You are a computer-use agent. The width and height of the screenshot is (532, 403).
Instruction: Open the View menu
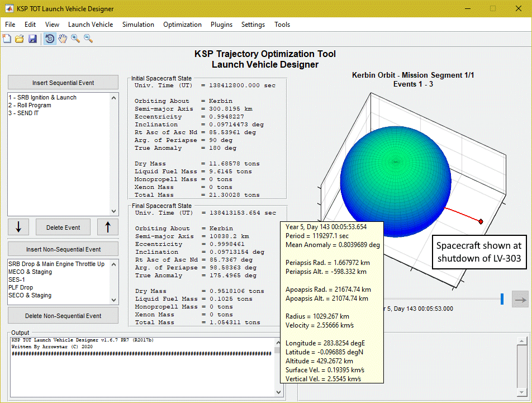[52, 25]
